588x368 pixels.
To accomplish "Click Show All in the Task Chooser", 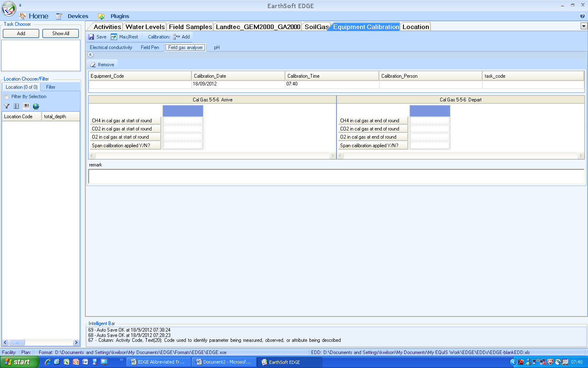I will [x=60, y=34].
